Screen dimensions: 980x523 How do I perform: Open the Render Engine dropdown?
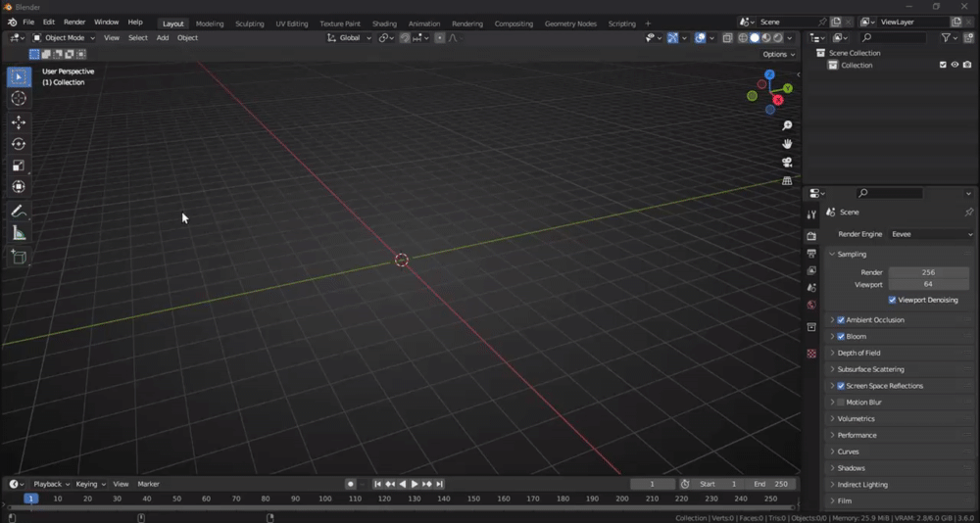tap(931, 234)
